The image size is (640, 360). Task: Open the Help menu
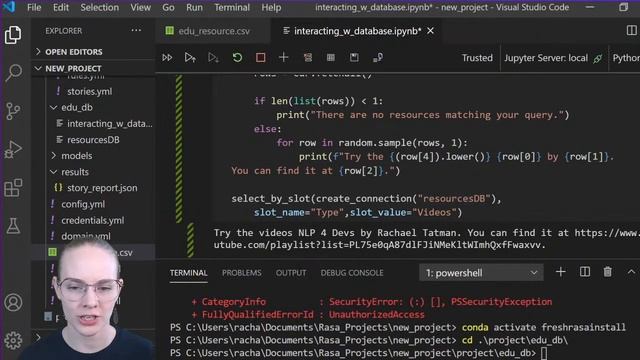pyautogui.click(x=271, y=7)
